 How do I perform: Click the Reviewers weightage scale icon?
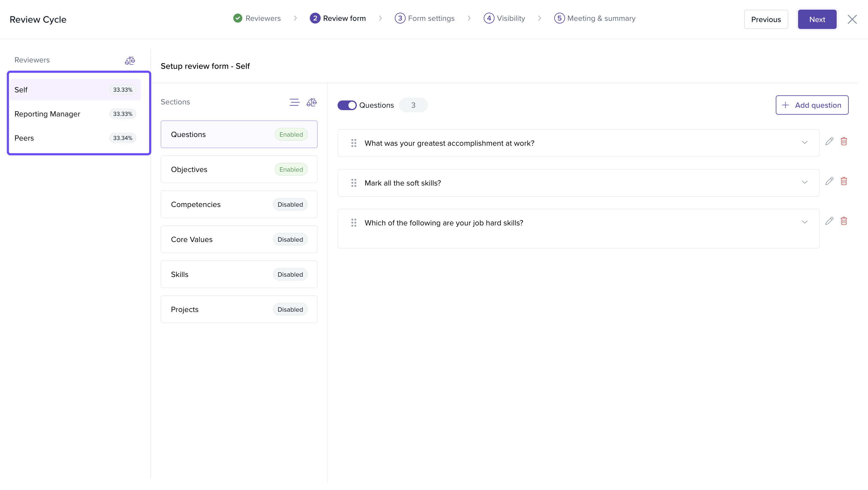coord(130,61)
